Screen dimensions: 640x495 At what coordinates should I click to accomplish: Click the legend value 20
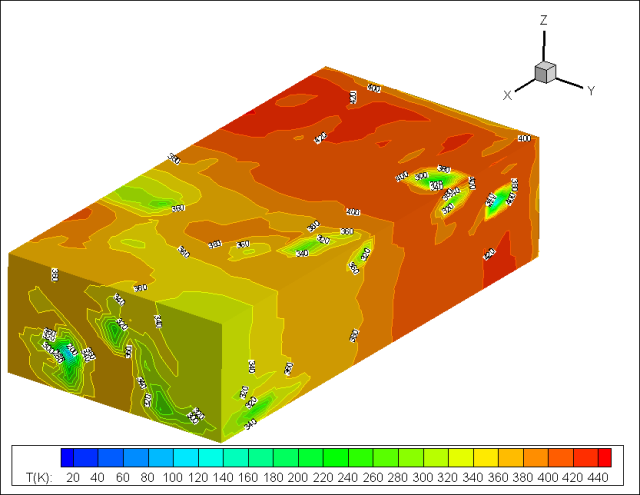pyautogui.click(x=73, y=479)
